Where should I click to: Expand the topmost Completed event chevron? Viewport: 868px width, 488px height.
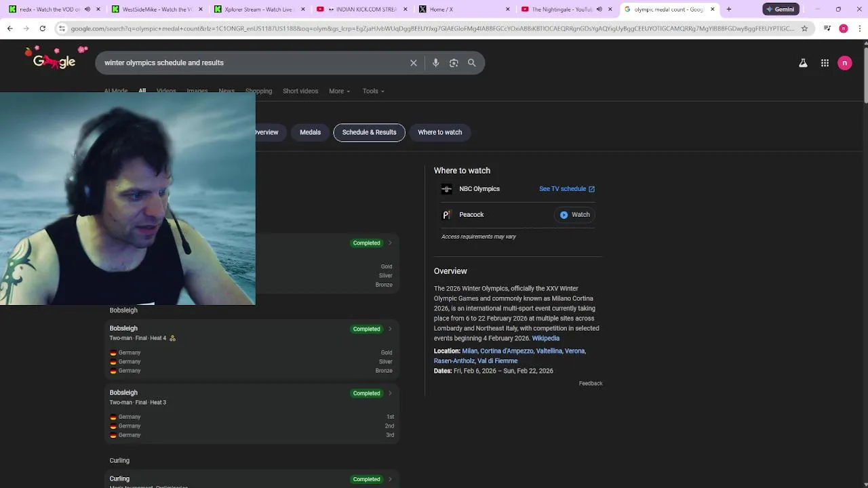coord(390,243)
